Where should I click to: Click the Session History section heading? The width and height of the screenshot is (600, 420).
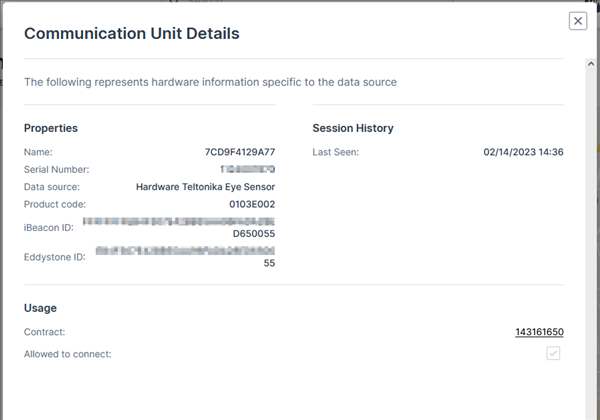(353, 128)
